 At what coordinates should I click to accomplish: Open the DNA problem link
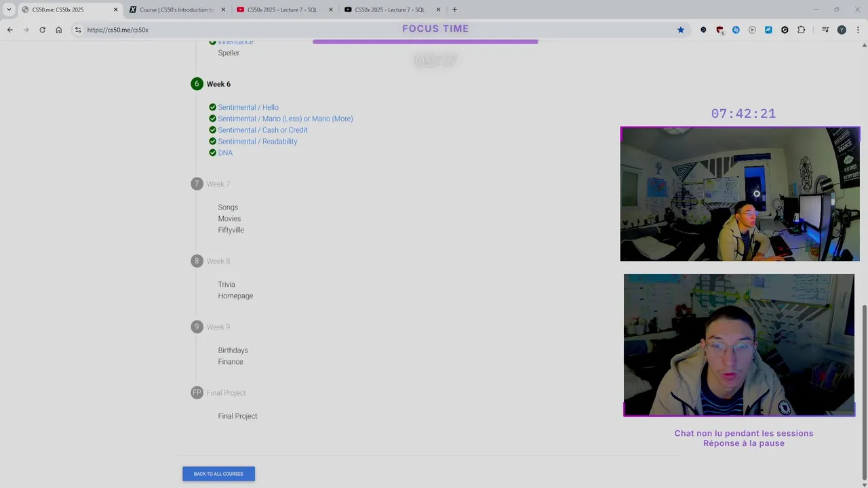tap(225, 152)
